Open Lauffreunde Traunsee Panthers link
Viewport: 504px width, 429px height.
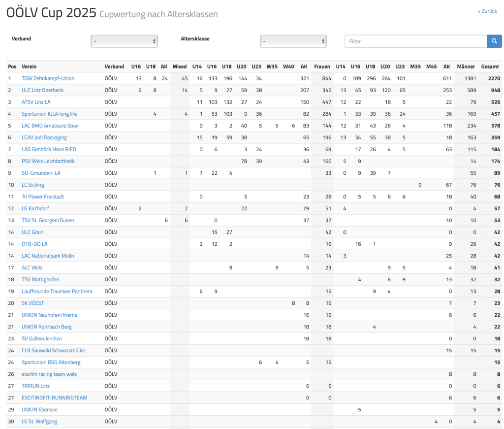[57, 291]
